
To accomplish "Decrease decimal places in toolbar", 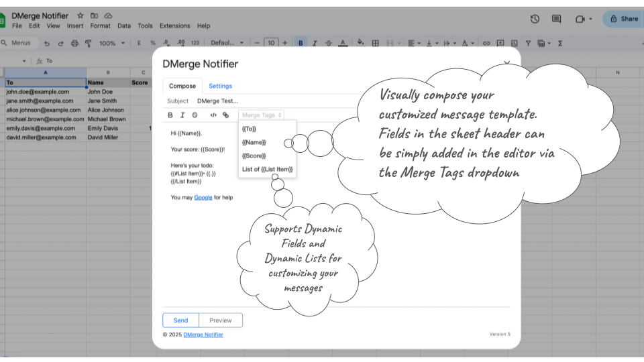I will tap(166, 43).
